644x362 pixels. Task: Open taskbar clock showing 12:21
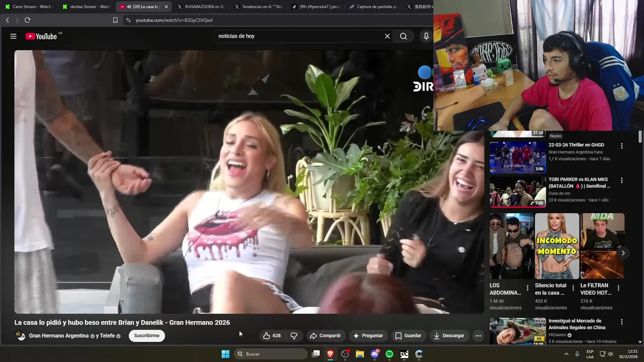click(x=628, y=354)
